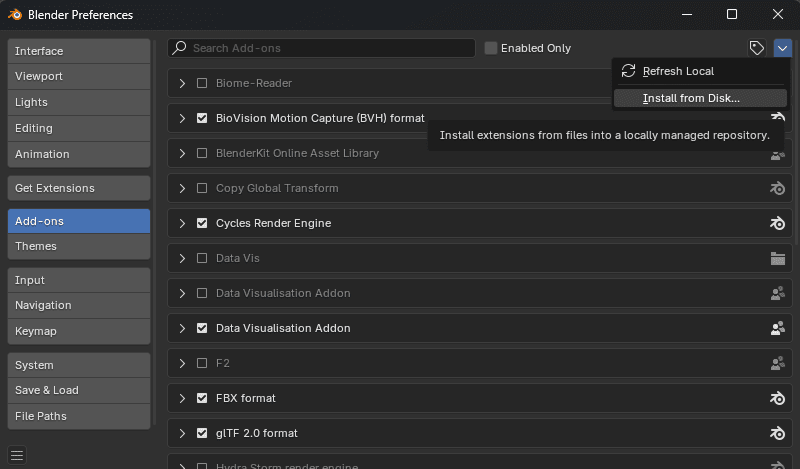Uncheck the Cycles Render Engine add-on
The image size is (800, 469).
point(202,223)
